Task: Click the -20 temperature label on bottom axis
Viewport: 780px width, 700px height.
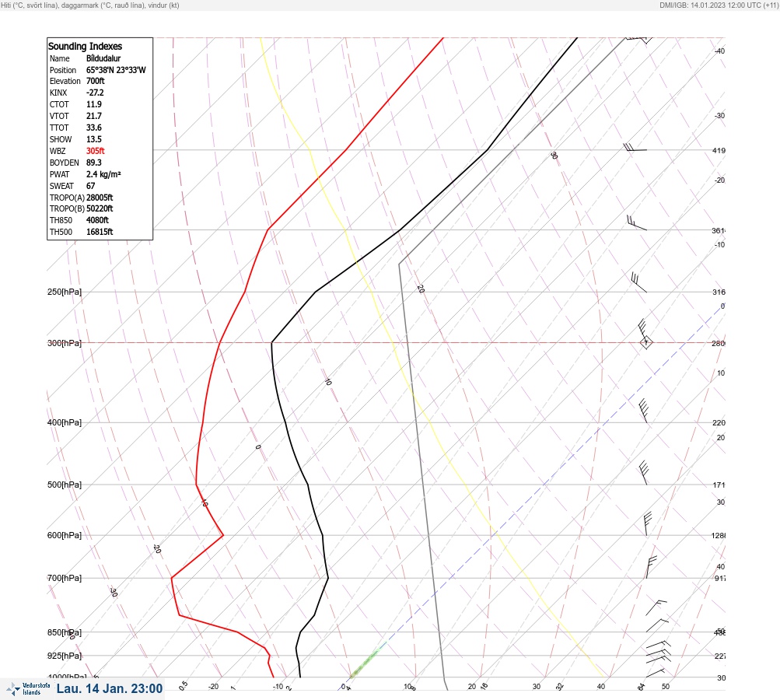Action: (x=213, y=687)
